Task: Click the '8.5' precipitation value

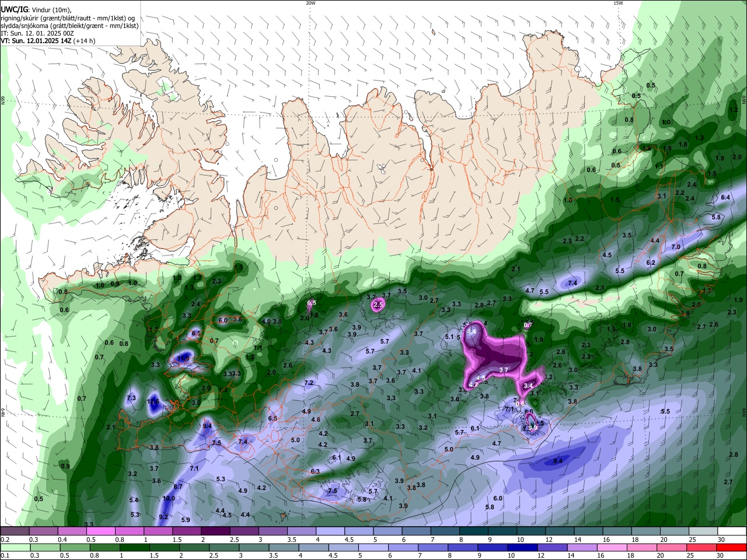Action: [x=196, y=333]
